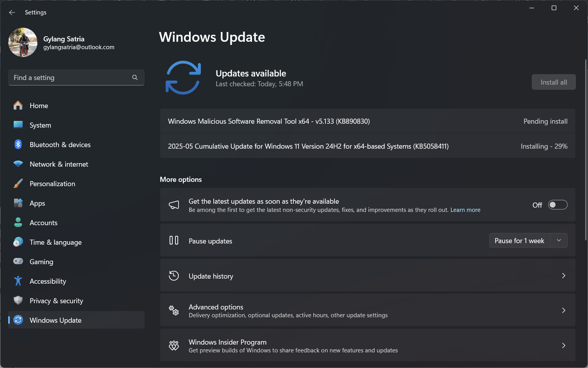Open Time & language settings
Image resolution: width=588 pixels, height=368 pixels.
point(76,242)
